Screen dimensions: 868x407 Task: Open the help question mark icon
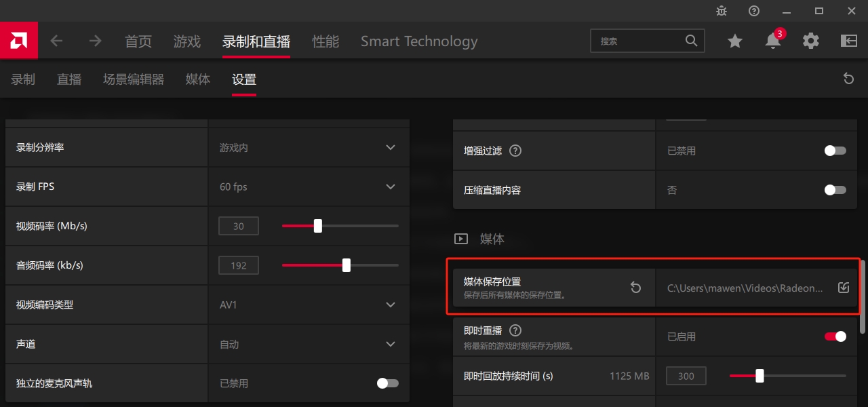point(754,11)
